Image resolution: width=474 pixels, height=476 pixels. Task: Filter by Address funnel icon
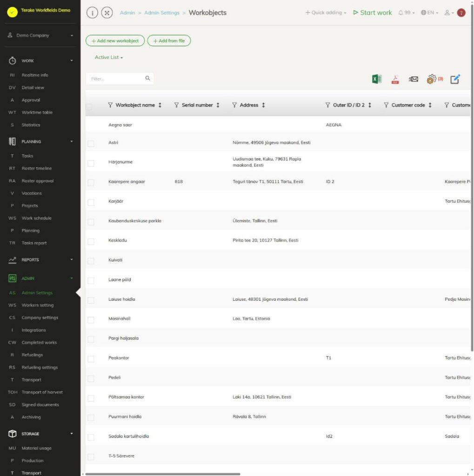(234, 105)
